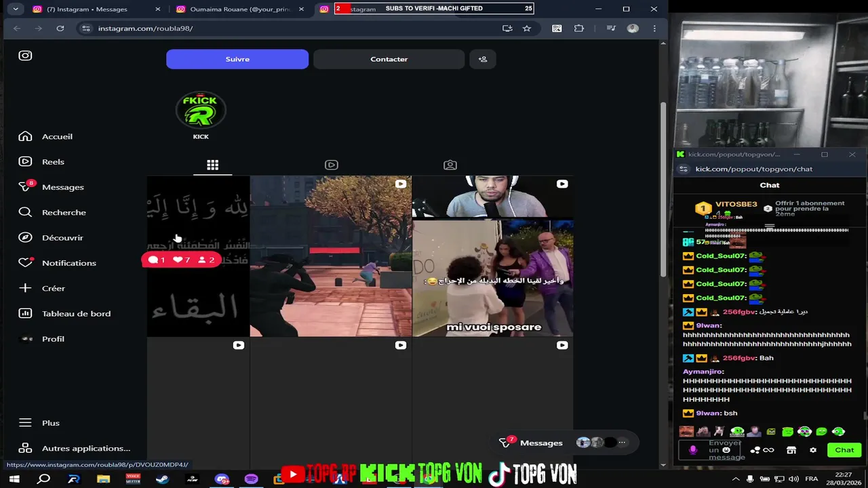Select the posts grid tab
868x488 pixels.
coord(212,165)
